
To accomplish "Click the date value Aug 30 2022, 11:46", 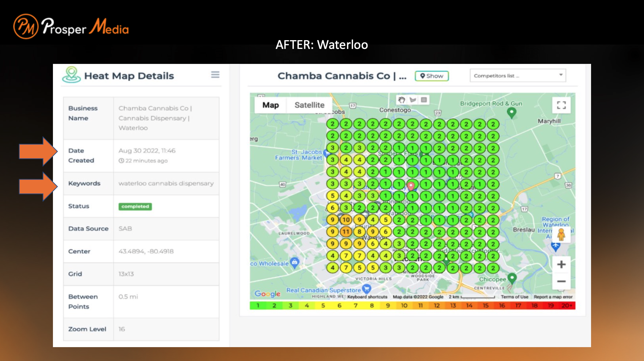I will coord(147,150).
